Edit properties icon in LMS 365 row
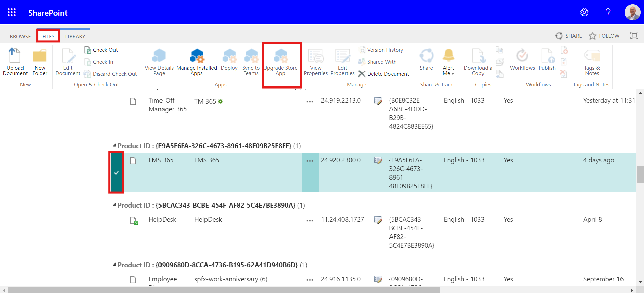Screen dimensions: 644x293 378,161
